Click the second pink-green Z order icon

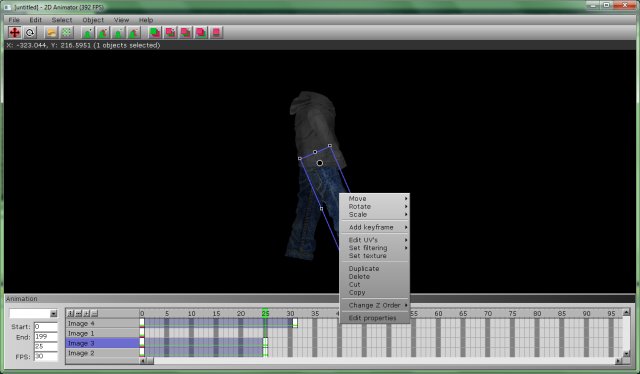[170, 32]
